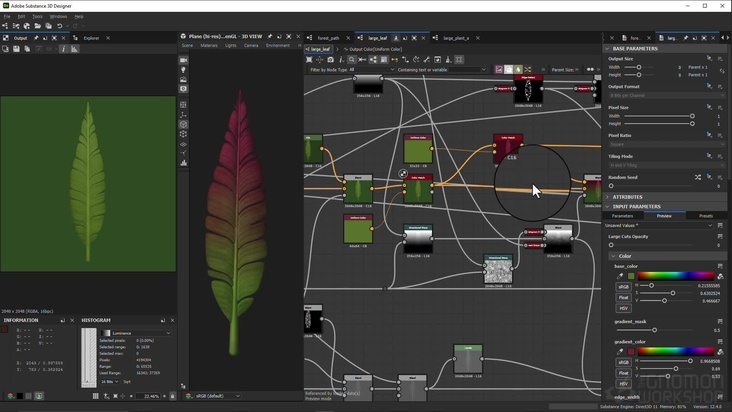Select Float mode for base_color
Viewport: 732px width, 412px height.
[624, 297]
